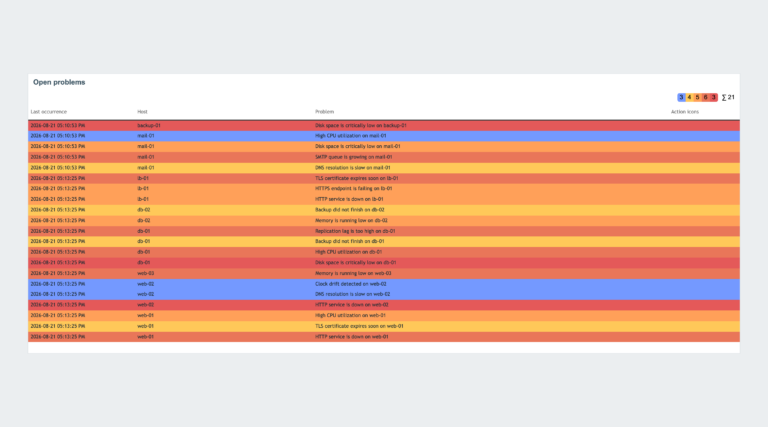Click the timestamp in the web-03 row

click(58, 273)
